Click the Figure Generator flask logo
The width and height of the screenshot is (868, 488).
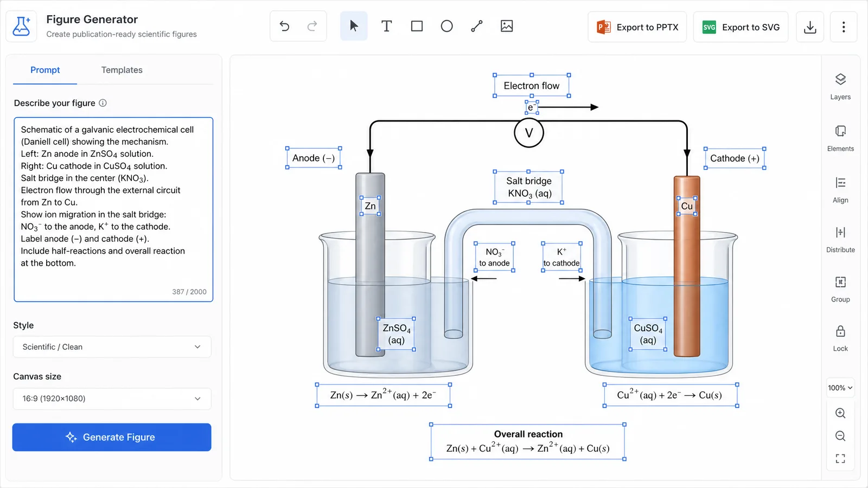(21, 26)
